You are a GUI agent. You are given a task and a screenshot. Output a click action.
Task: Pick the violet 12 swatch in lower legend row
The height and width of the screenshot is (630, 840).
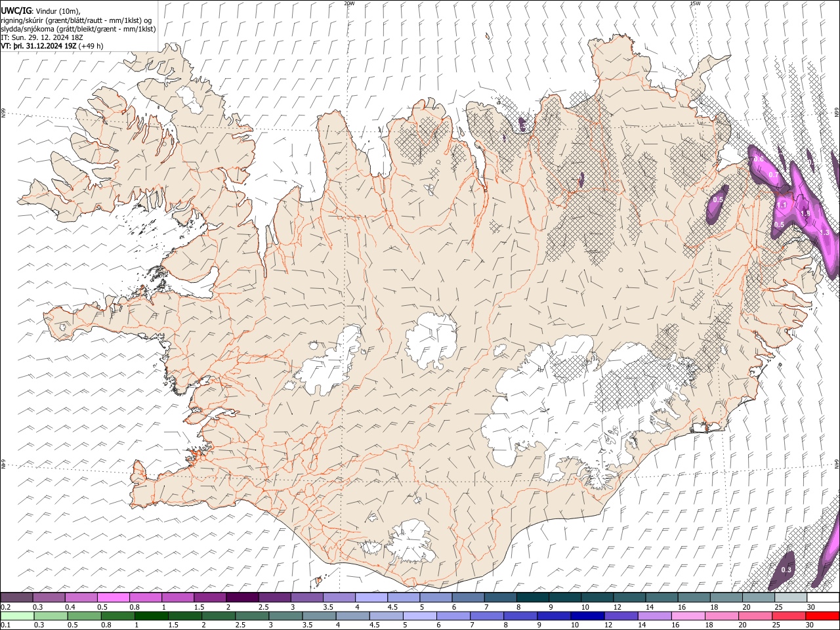click(x=621, y=616)
